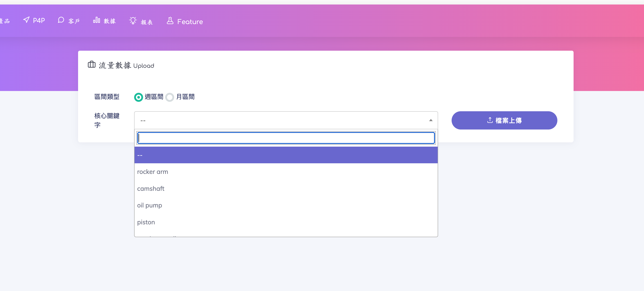Click the 數據 bar chart icon
The width and height of the screenshot is (644, 291).
pos(97,20)
